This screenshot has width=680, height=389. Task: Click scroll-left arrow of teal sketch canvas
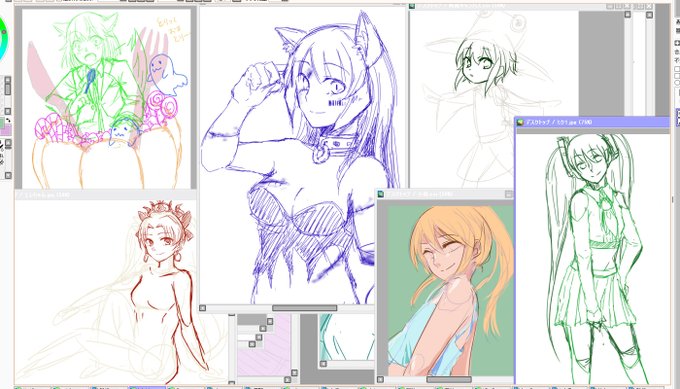point(323,363)
